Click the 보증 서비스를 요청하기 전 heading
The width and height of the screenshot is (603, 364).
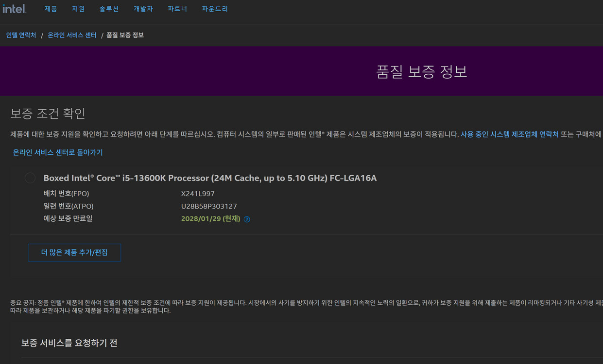pos(69,343)
